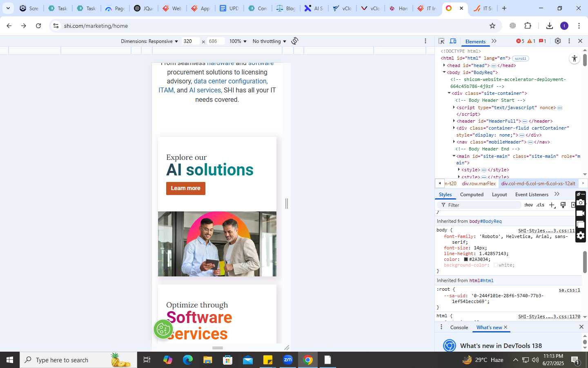Collapse the body BodyReq node
This screenshot has width=588, height=368.
coord(444,72)
